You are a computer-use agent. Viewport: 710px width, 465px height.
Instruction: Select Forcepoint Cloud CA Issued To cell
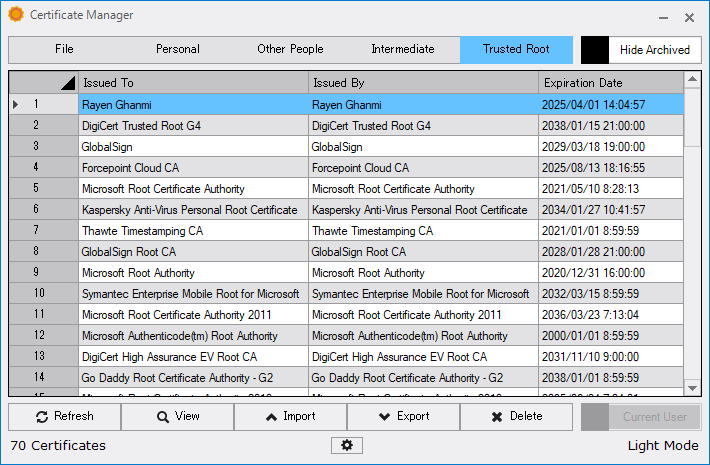click(x=193, y=168)
